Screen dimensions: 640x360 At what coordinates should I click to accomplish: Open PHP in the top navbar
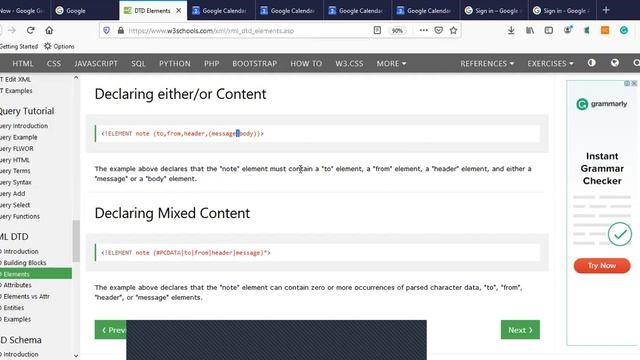(x=211, y=64)
